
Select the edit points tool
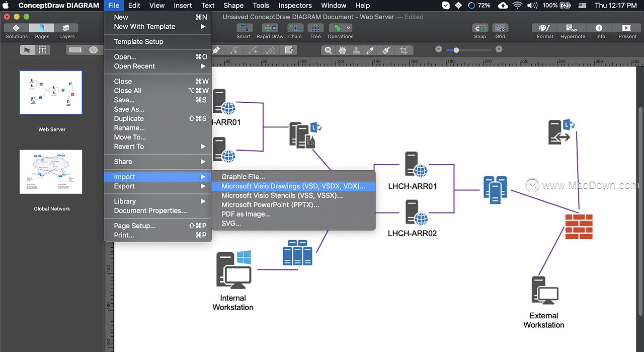coord(234,50)
